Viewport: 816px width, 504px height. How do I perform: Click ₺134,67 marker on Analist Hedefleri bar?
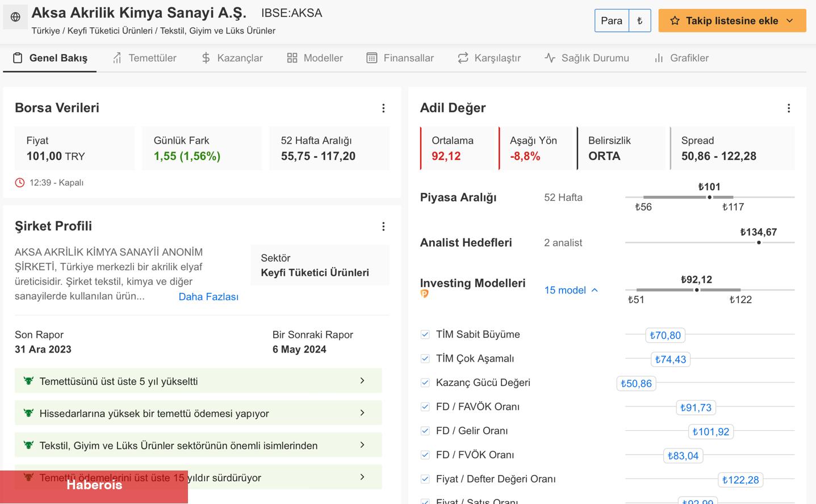[759, 242]
